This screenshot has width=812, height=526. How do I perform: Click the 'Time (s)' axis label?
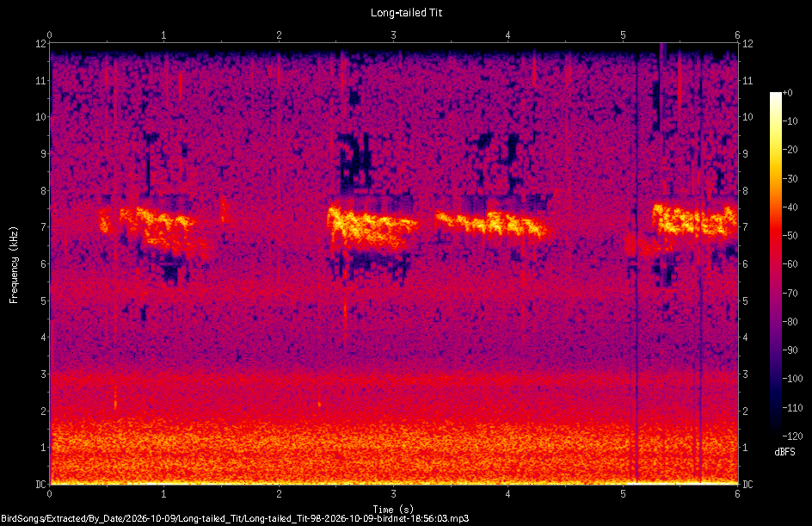pos(393,510)
